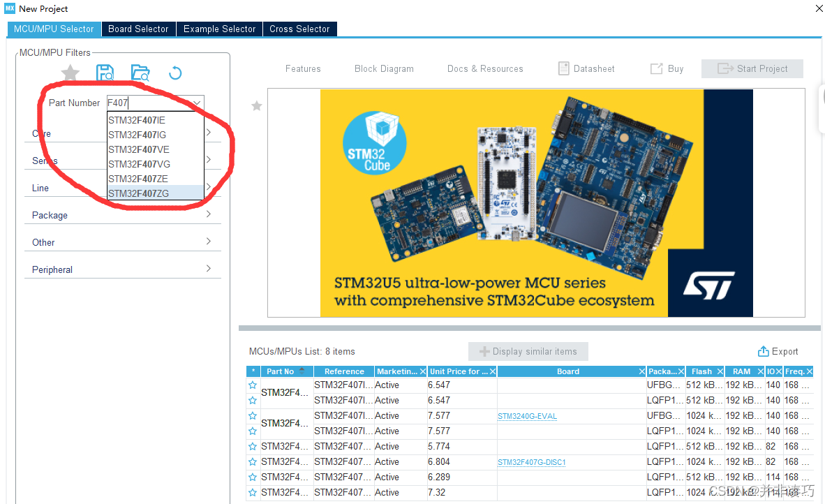The image size is (825, 504).
Task: Click the STM32U5 promotional banner
Action: [x=536, y=202]
